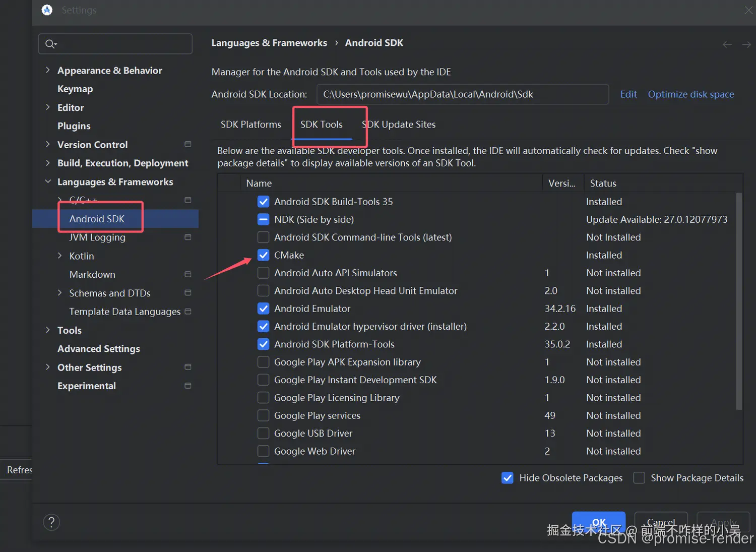Click project-level icon beside Schemas and DTDs

tap(188, 293)
